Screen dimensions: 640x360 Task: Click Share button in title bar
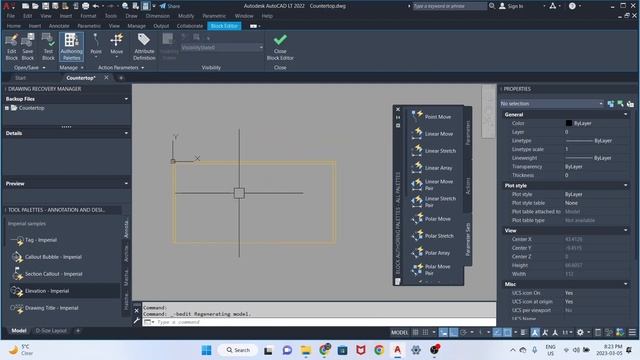point(170,6)
